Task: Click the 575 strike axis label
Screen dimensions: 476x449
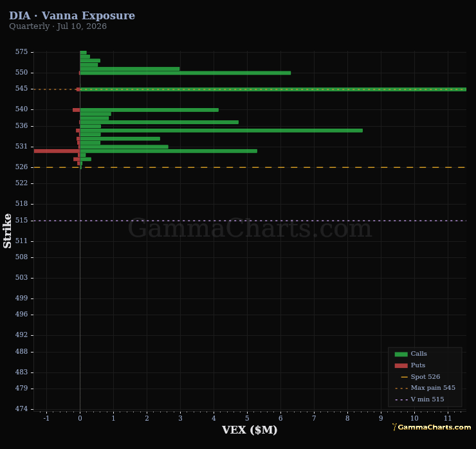Action: coord(21,52)
